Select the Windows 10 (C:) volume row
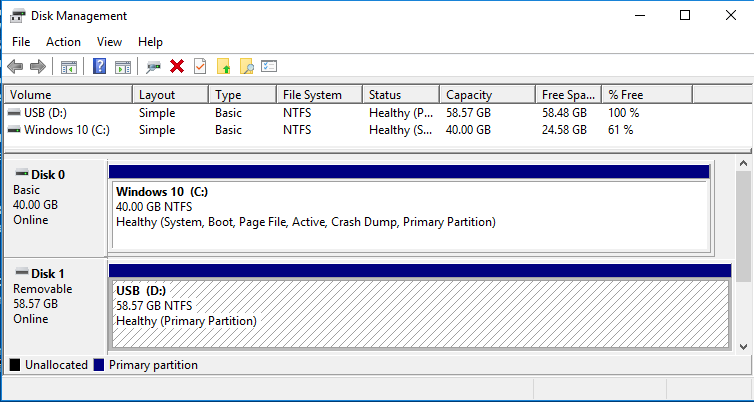 click(378, 130)
